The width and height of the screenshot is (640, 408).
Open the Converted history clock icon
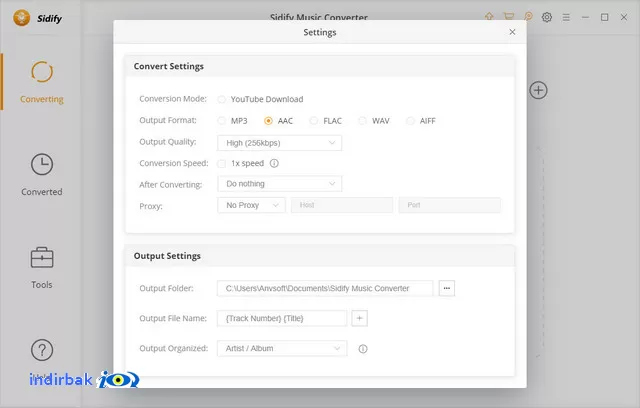click(x=42, y=164)
